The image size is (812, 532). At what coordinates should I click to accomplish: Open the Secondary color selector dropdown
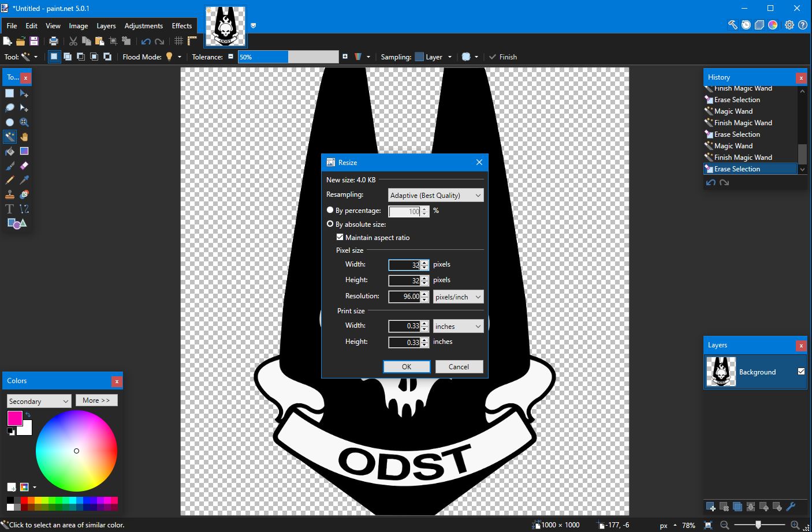[x=39, y=401]
